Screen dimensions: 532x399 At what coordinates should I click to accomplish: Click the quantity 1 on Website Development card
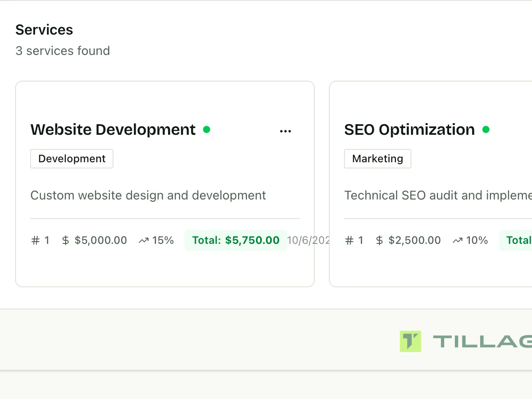pyautogui.click(x=47, y=241)
